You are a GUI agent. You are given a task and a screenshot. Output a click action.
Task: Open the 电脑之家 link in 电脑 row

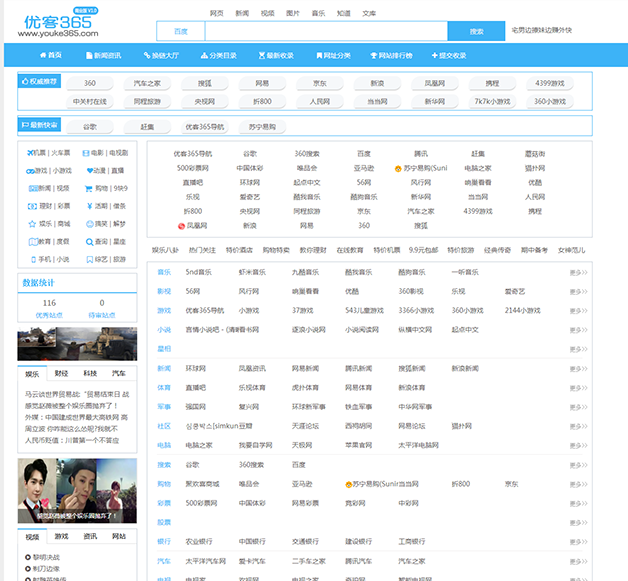[x=199, y=445]
